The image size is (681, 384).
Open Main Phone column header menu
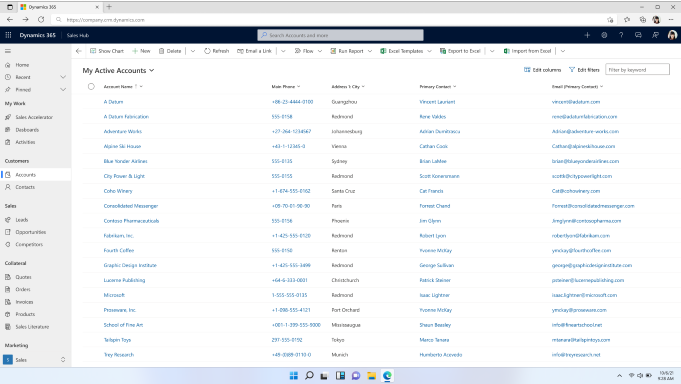click(x=286, y=86)
